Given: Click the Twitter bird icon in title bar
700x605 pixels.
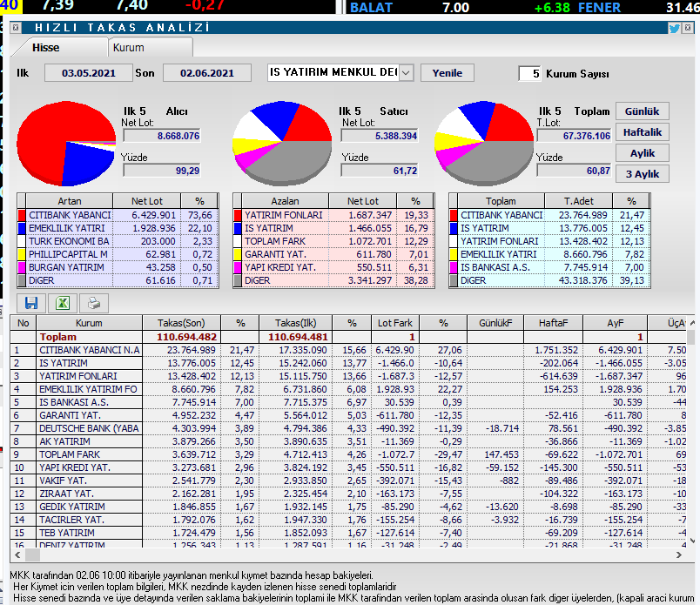Looking at the screenshot, I should tap(674, 29).
